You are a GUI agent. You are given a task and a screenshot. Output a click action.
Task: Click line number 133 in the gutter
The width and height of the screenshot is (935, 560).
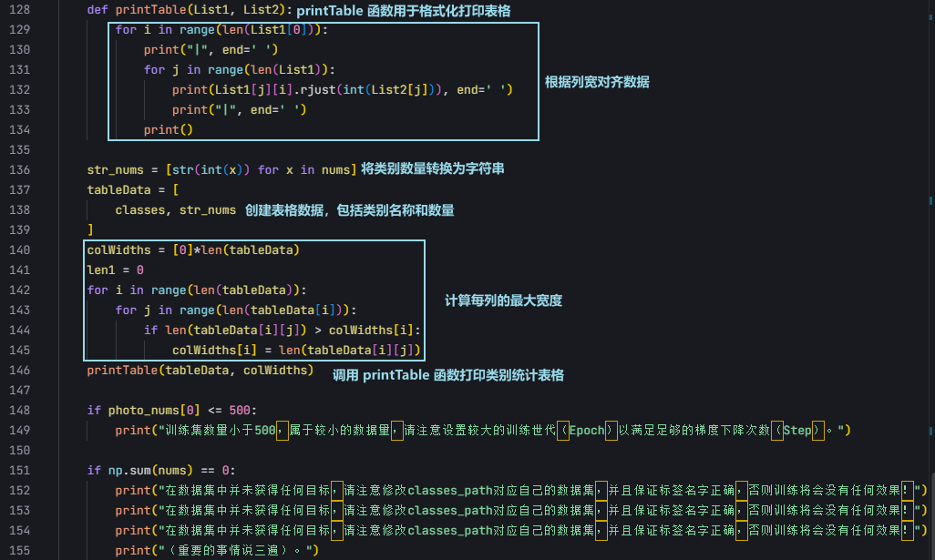20,109
